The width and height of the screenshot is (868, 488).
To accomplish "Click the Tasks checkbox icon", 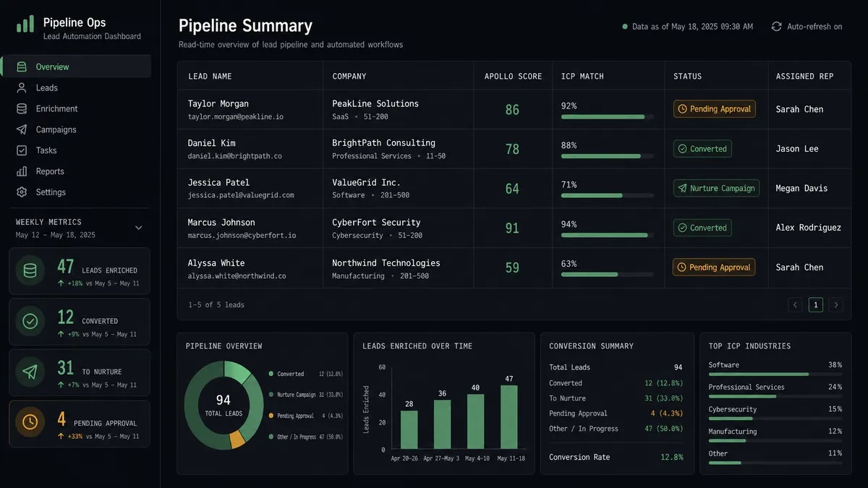I will [22, 150].
